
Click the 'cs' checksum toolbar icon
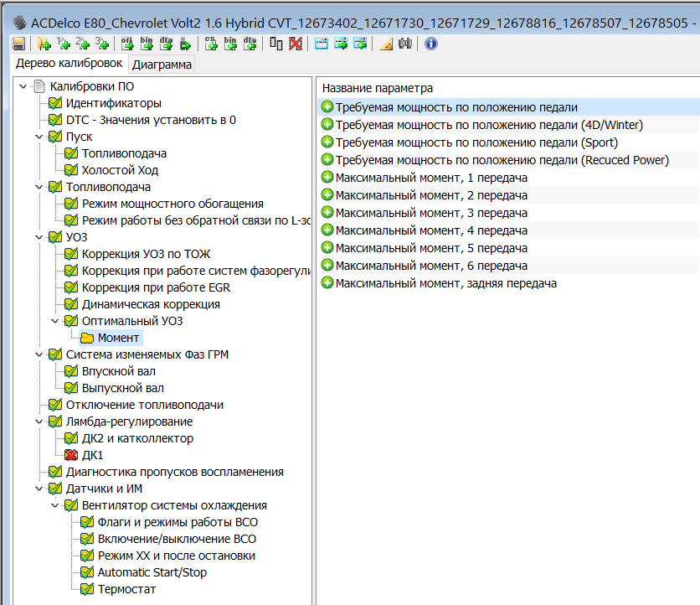point(211,44)
